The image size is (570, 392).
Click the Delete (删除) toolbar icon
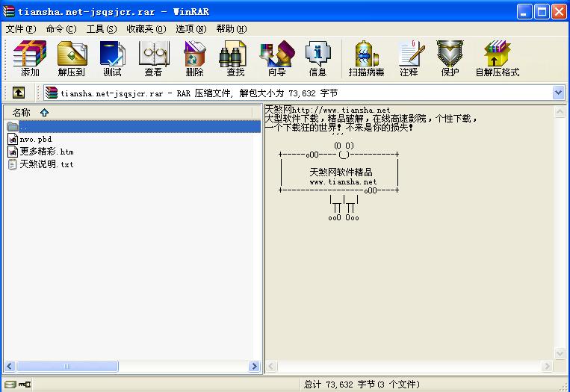194,53
